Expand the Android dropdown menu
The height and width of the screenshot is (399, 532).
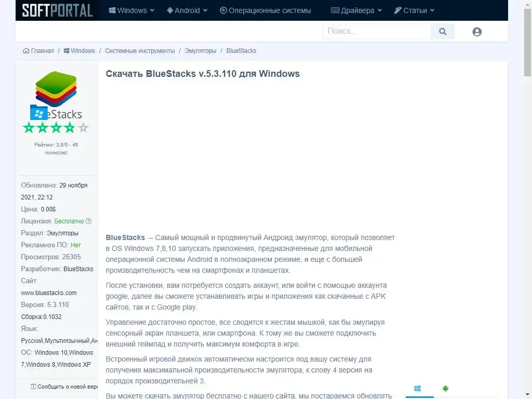pyautogui.click(x=187, y=10)
